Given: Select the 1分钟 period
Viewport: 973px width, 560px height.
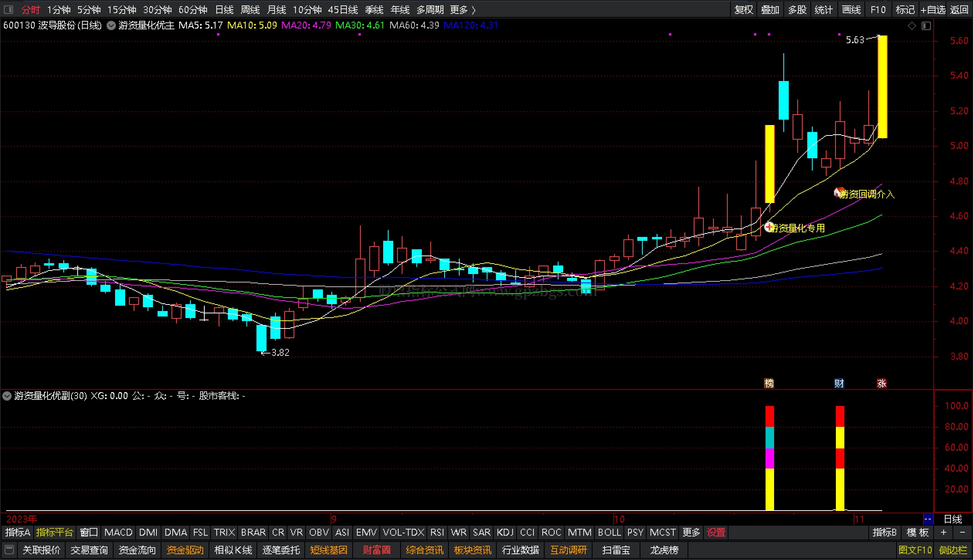Looking at the screenshot, I should [x=59, y=10].
